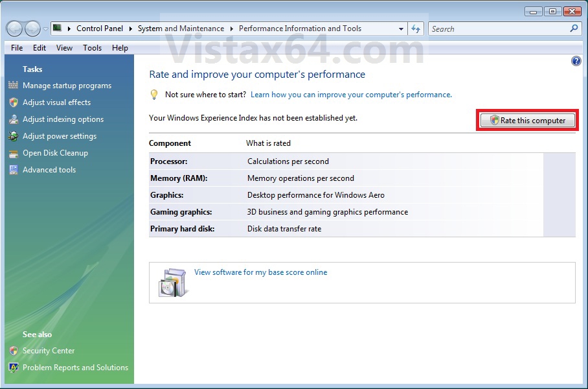This screenshot has width=588, height=389.
Task: Click 3D business and gaming graphics performance text
Action: [x=328, y=212]
